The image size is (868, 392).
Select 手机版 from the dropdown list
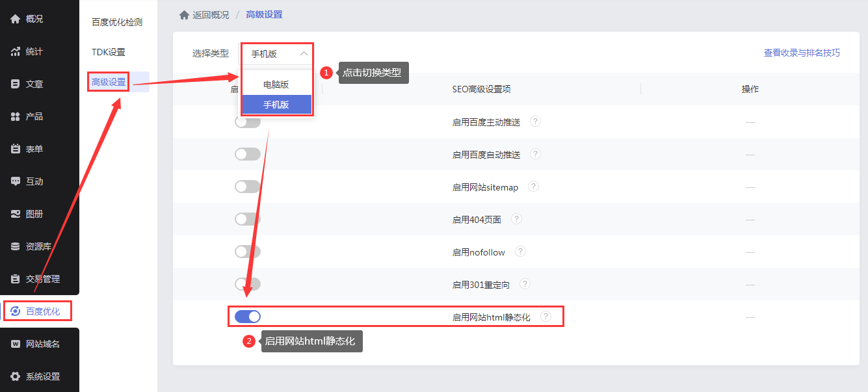tap(277, 105)
